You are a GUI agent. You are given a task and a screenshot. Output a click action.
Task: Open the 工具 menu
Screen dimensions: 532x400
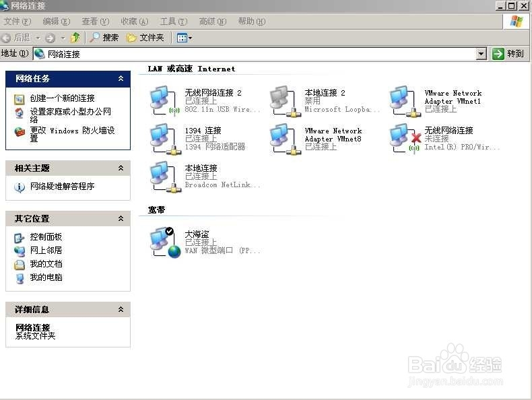pos(173,22)
